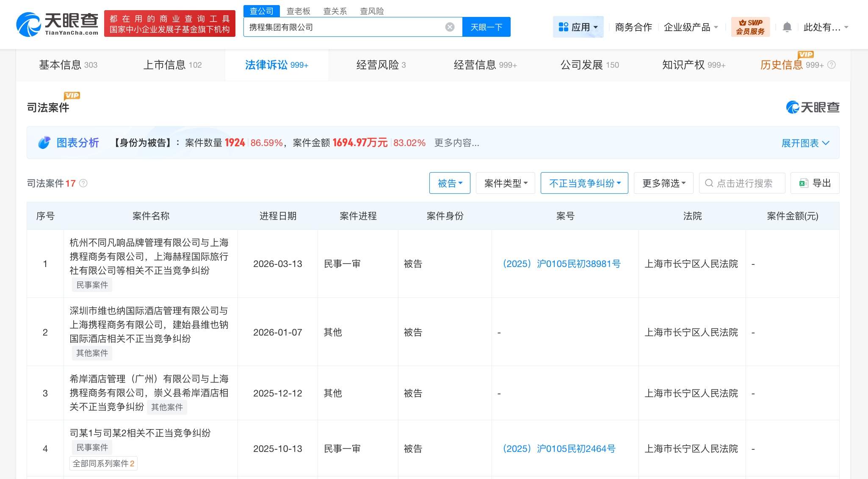Click the 图表分析 chart icon
This screenshot has width=868, height=479.
[x=44, y=143]
